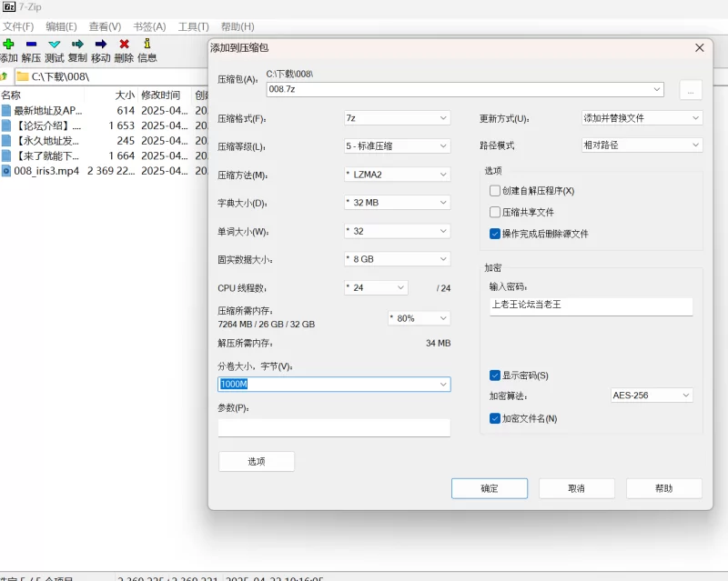Toggle 压缩共享文件 checkbox

(x=495, y=212)
